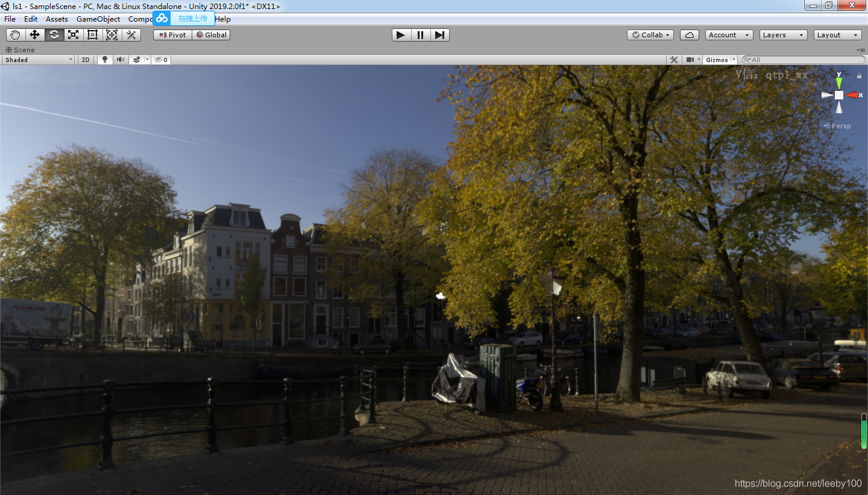This screenshot has width=868, height=495.
Task: Open the Collab dropdown
Action: [650, 35]
